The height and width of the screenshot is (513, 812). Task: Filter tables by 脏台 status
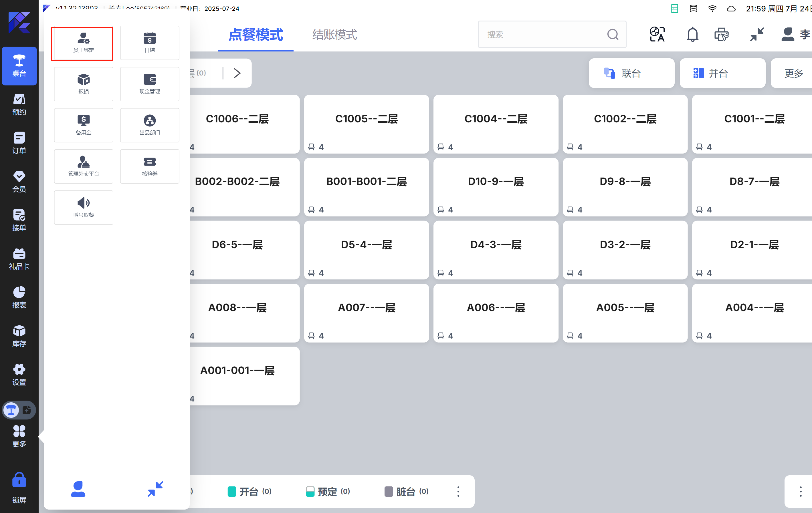(406, 492)
